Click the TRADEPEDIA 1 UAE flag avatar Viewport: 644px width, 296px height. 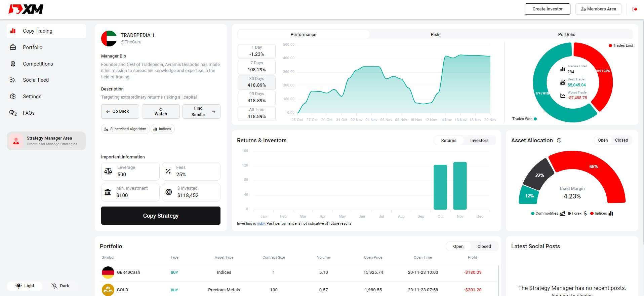[x=109, y=38]
